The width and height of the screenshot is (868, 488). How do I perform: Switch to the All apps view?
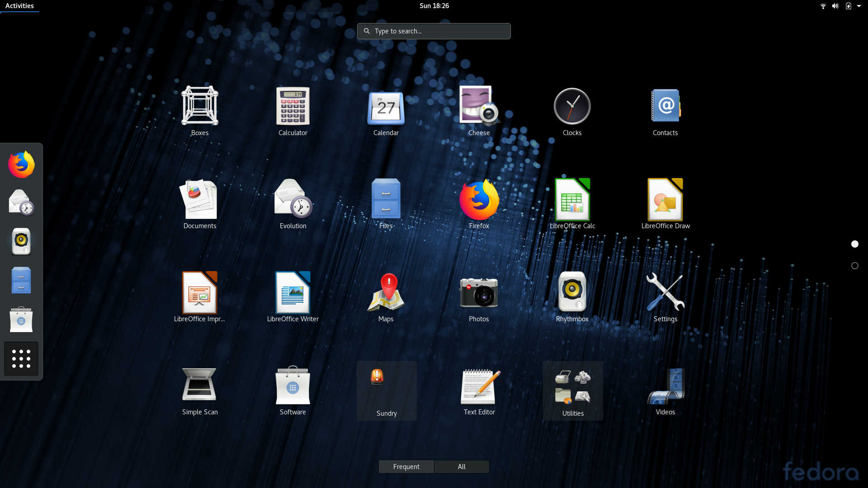click(462, 467)
